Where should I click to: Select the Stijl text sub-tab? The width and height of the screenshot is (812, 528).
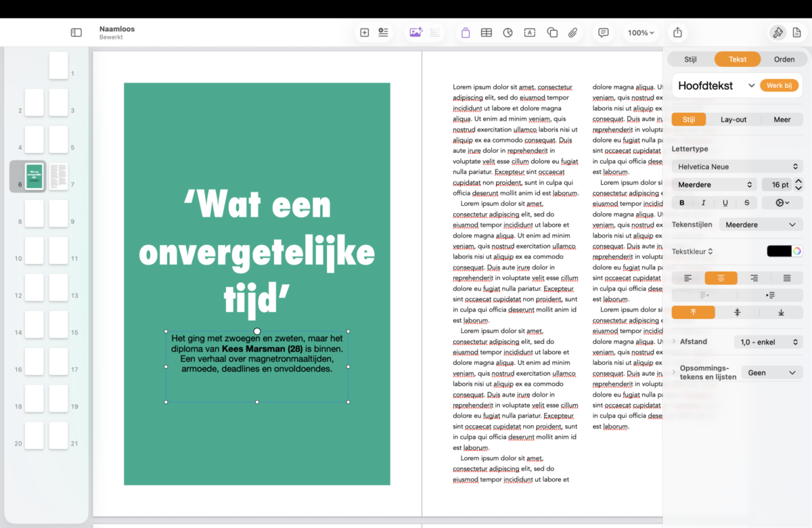689,119
